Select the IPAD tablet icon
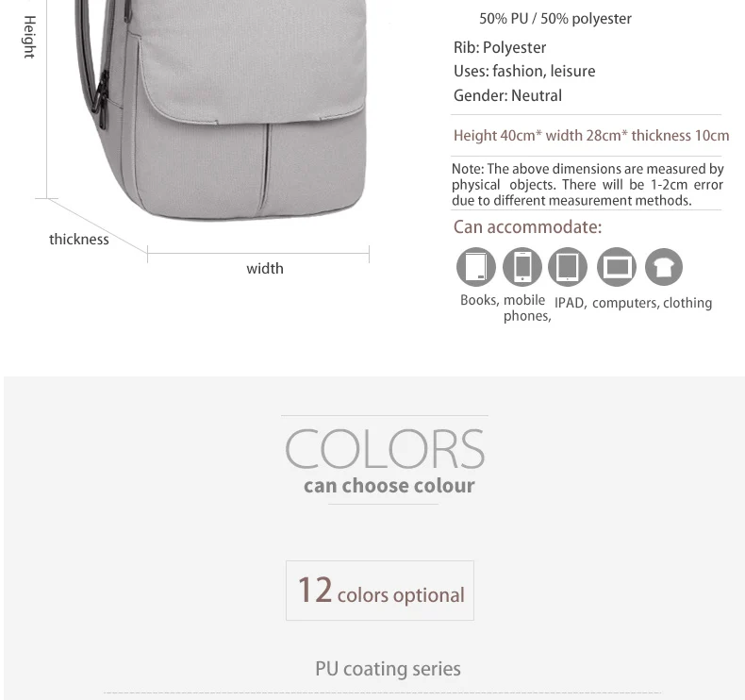This screenshot has width=745, height=700. pyautogui.click(x=568, y=267)
